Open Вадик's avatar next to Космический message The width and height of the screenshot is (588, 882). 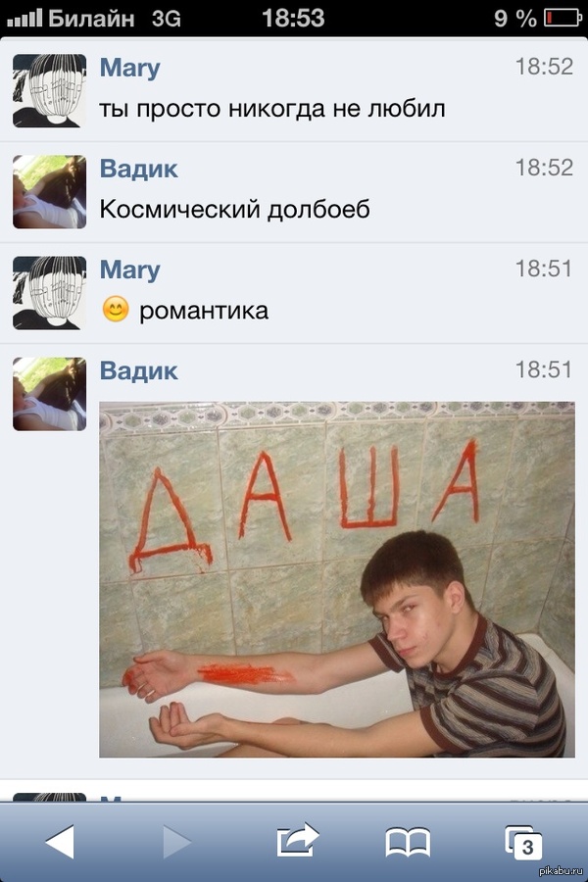pyautogui.click(x=50, y=192)
